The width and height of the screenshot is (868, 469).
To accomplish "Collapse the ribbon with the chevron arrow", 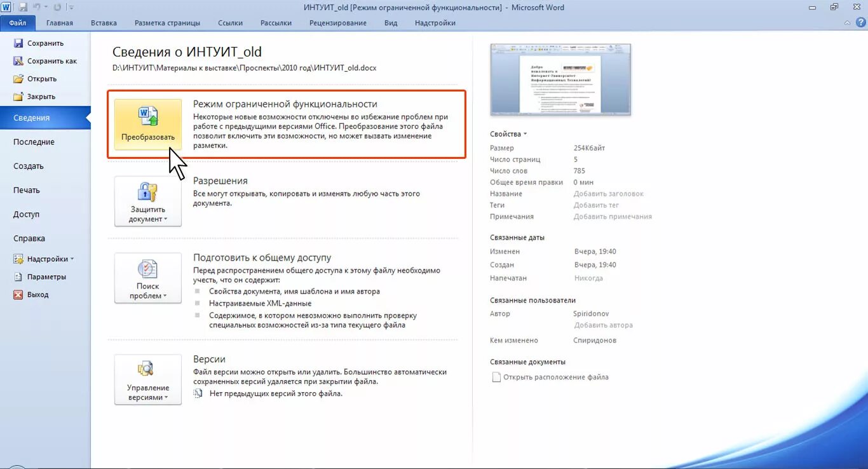I will pyautogui.click(x=848, y=23).
